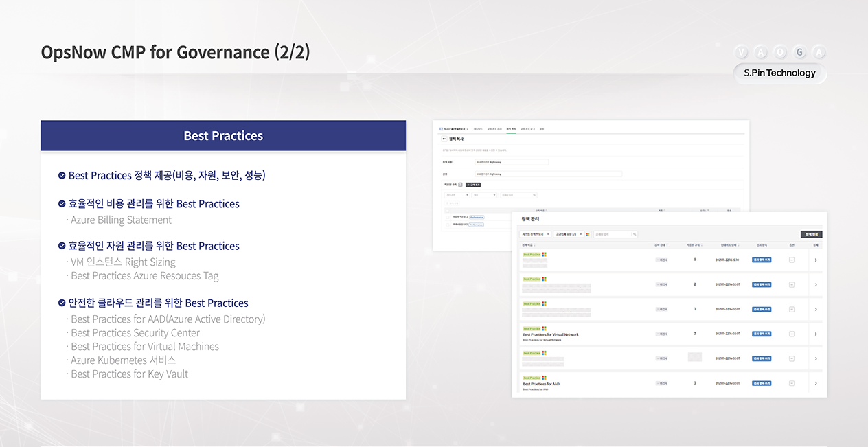
Task: Open the left rule filter dropdown in 정책 복사
Action: point(457,195)
